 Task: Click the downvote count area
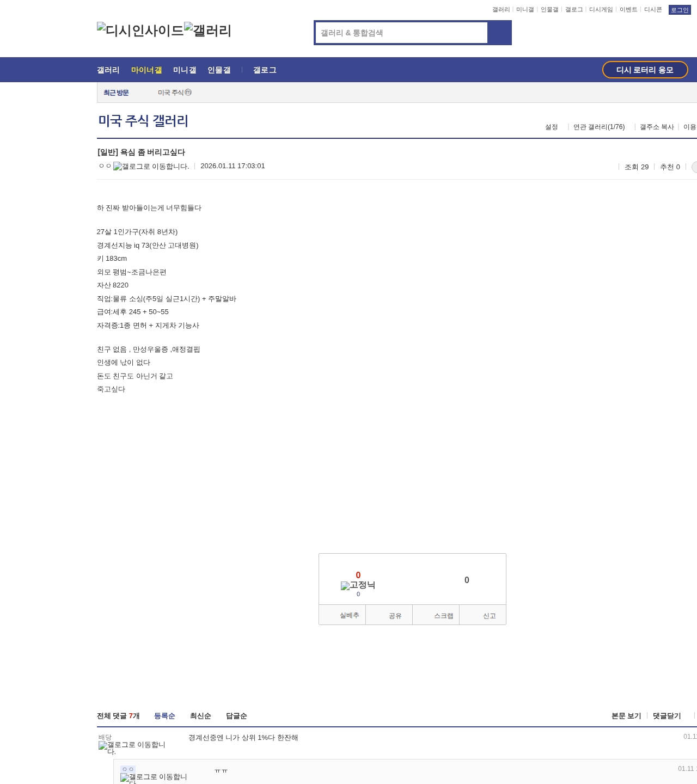tap(467, 580)
